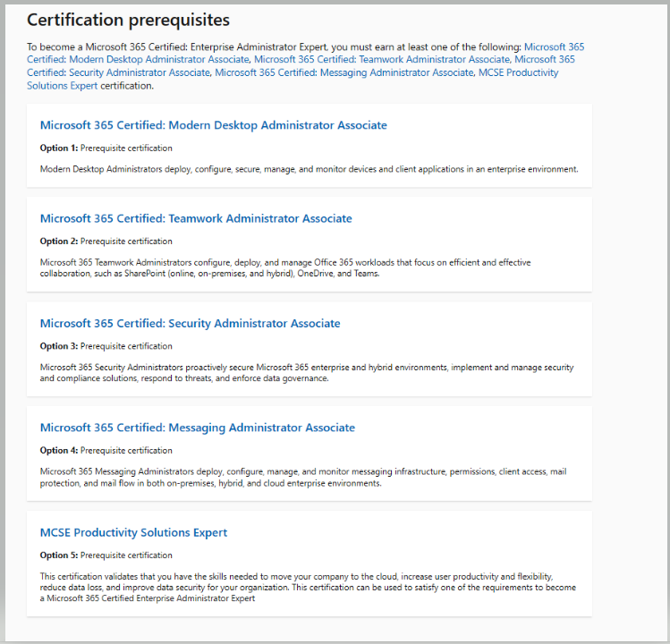Image resolution: width=670 pixels, height=644 pixels.
Task: Click 'Option 4:' label text
Action: [59, 451]
